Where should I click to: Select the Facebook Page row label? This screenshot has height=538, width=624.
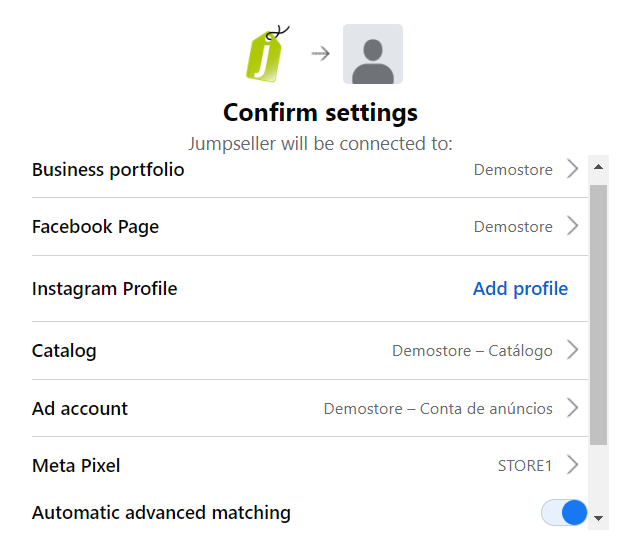tap(95, 227)
